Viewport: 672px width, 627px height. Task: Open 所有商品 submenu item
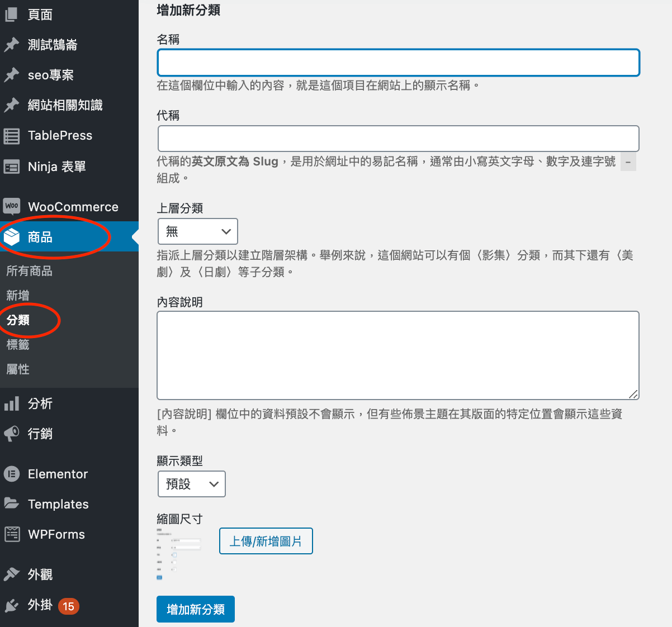click(29, 271)
